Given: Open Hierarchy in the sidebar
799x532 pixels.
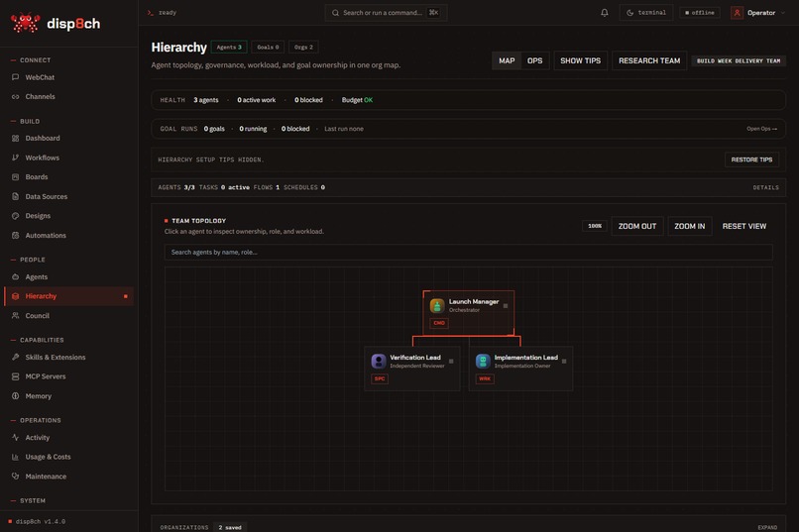Looking at the screenshot, I should pyautogui.click(x=68, y=296).
